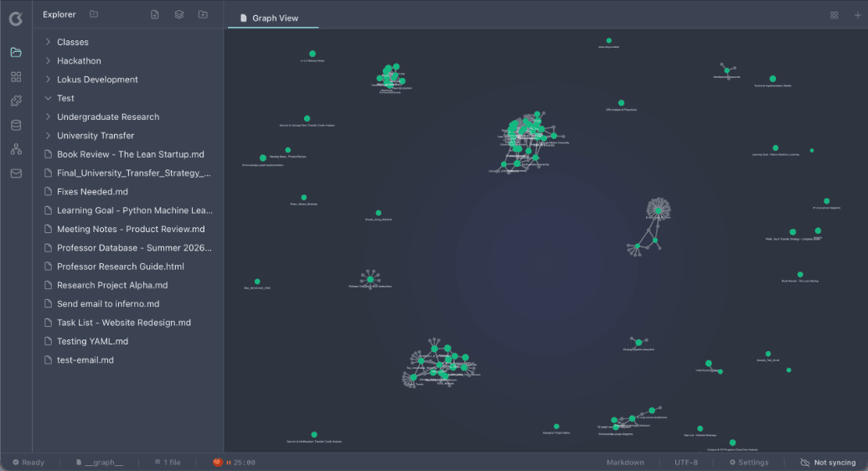Select the Research Project Alpha graph node

pyautogui.click(x=556, y=427)
